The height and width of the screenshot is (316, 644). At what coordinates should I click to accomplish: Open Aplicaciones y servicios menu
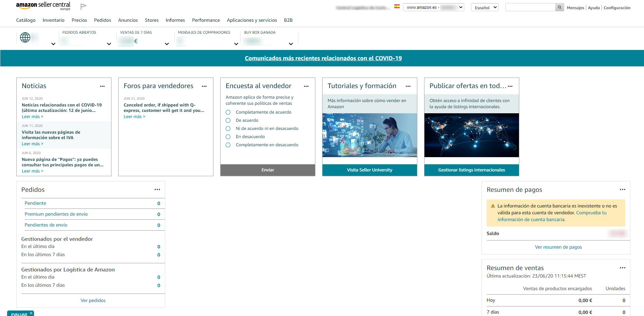[252, 20]
